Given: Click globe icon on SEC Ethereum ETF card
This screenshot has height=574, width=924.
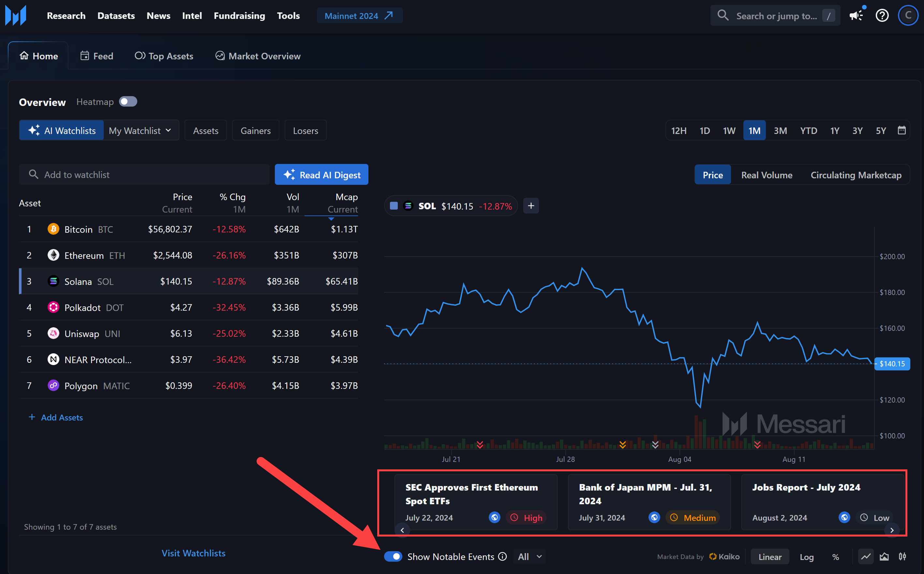Looking at the screenshot, I should [494, 517].
